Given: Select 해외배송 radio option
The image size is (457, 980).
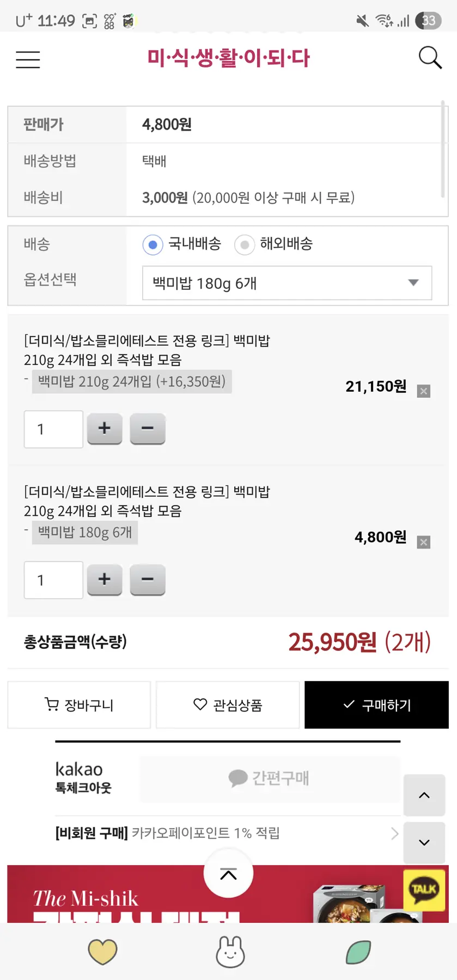Looking at the screenshot, I should [245, 245].
